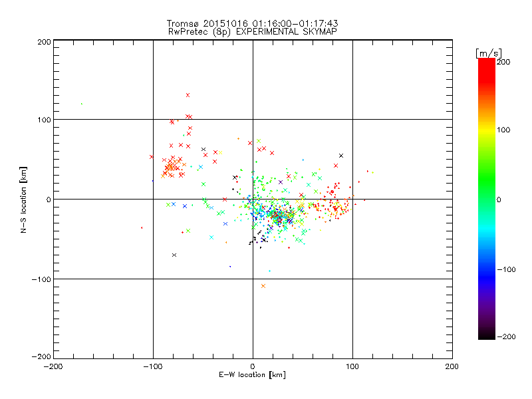Click the x-axis tick label '-100'
The image size is (532, 399).
(x=153, y=366)
